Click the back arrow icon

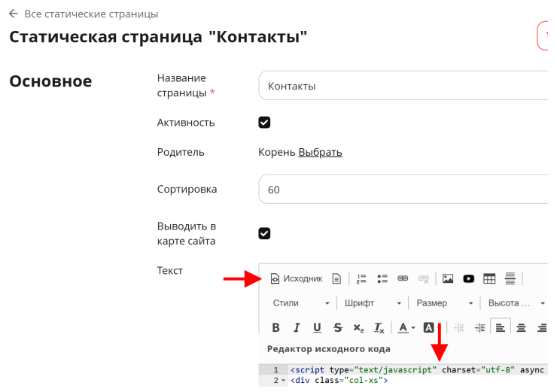pos(14,14)
